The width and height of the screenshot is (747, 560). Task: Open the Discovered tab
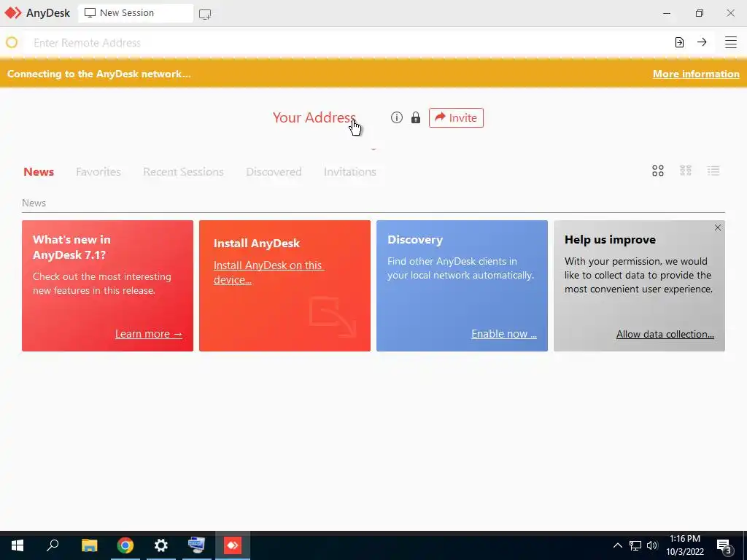(x=274, y=171)
